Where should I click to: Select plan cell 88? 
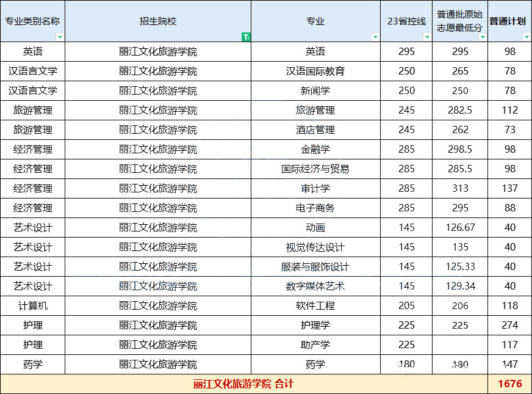[x=509, y=208]
